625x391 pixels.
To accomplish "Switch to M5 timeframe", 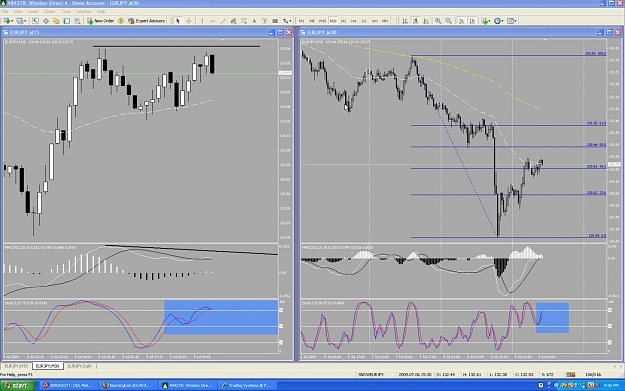I will (312, 21).
